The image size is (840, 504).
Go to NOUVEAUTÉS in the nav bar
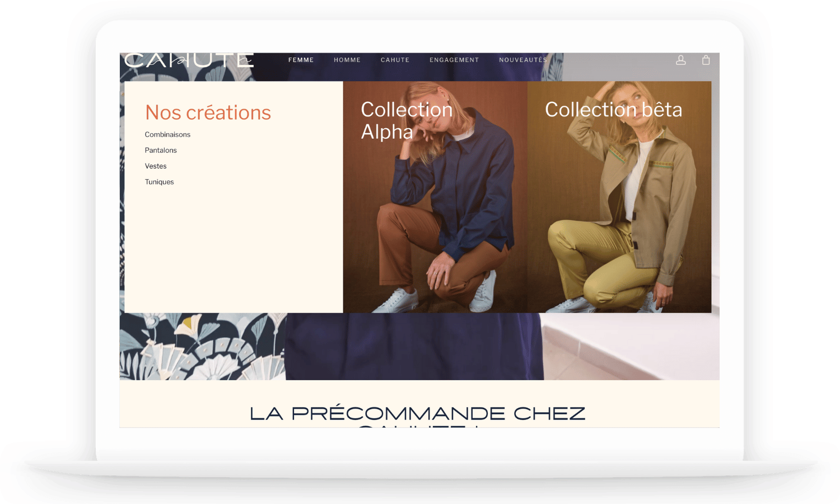523,60
